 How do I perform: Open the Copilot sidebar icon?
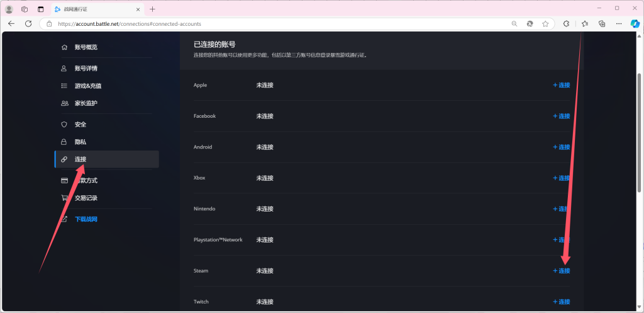coord(635,23)
